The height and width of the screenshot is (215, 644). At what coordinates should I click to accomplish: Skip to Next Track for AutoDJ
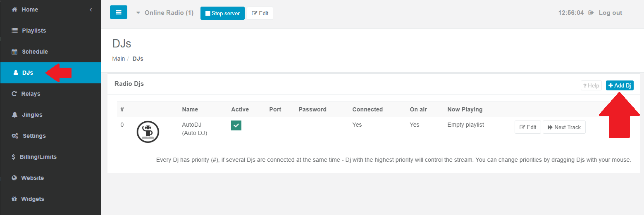point(564,127)
